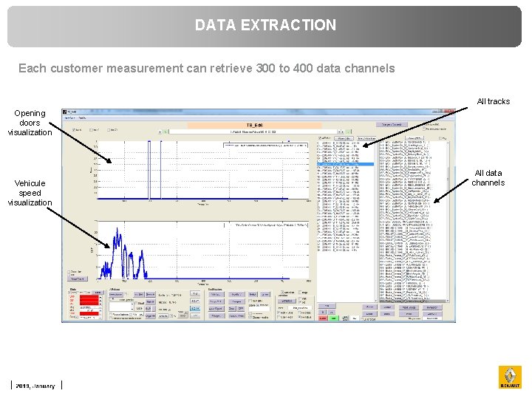
Task: Click the small icon right of the green button
Action: click(x=345, y=318)
